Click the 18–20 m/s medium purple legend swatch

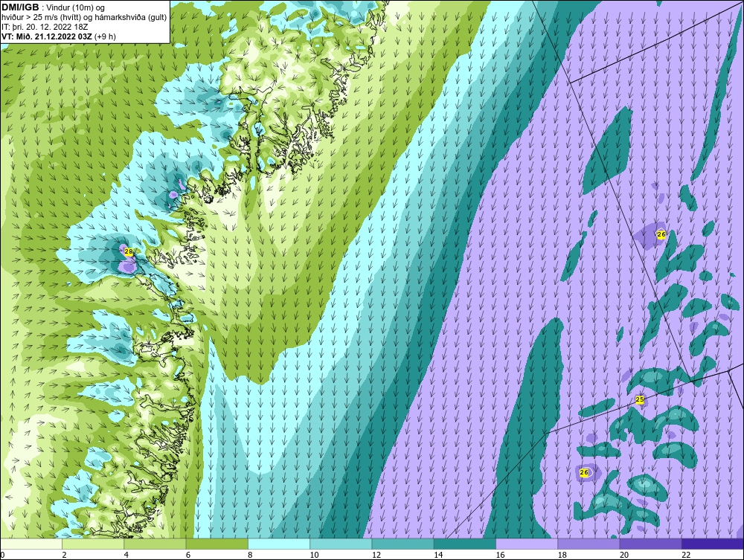pyautogui.click(x=589, y=544)
